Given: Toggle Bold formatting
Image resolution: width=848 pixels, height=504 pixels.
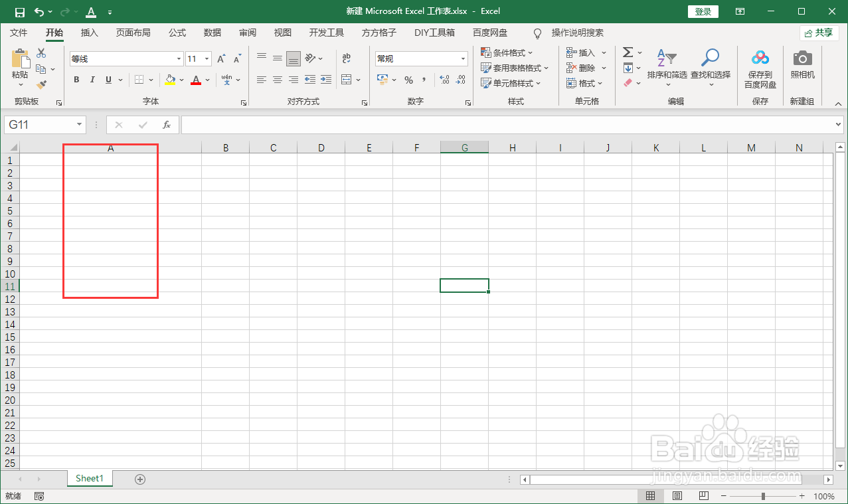Looking at the screenshot, I should tap(76, 80).
